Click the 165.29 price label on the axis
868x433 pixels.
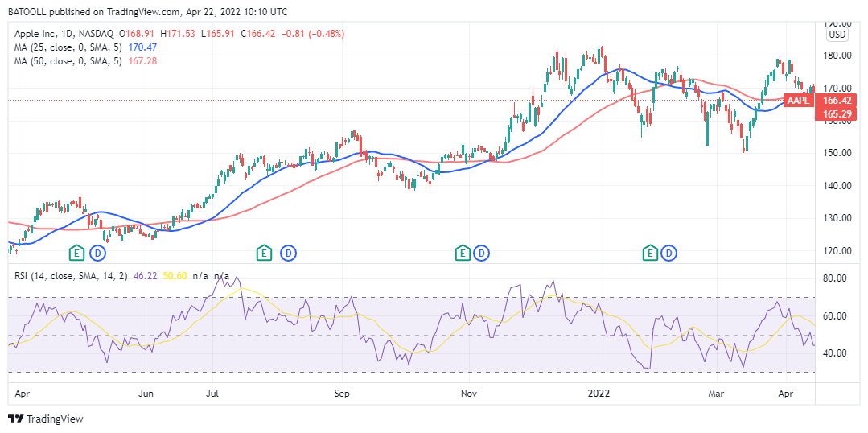click(836, 113)
